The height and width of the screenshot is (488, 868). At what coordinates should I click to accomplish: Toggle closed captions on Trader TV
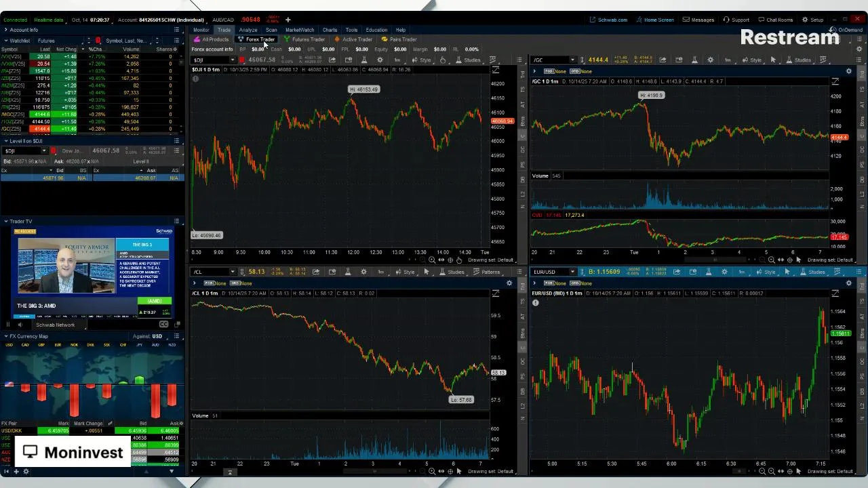[163, 325]
